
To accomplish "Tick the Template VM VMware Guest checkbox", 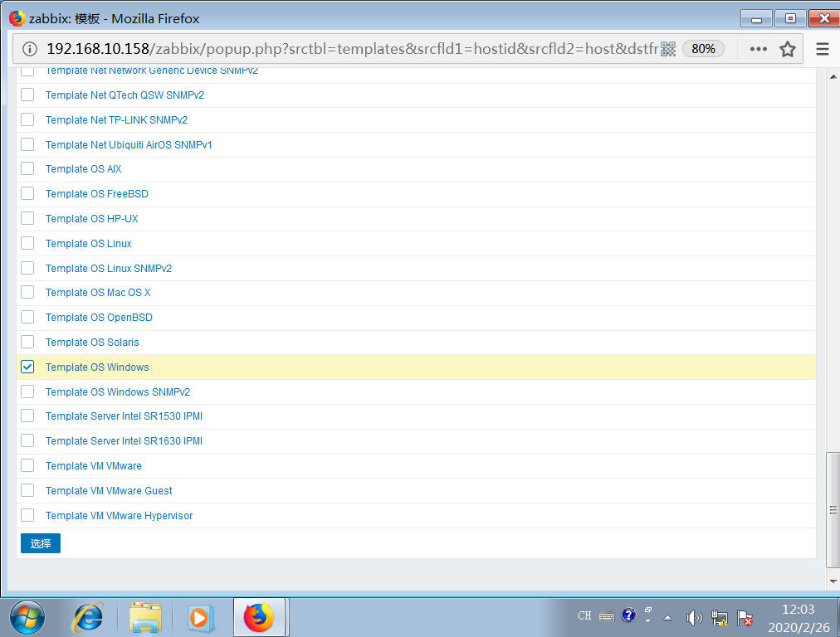I will pyautogui.click(x=27, y=490).
